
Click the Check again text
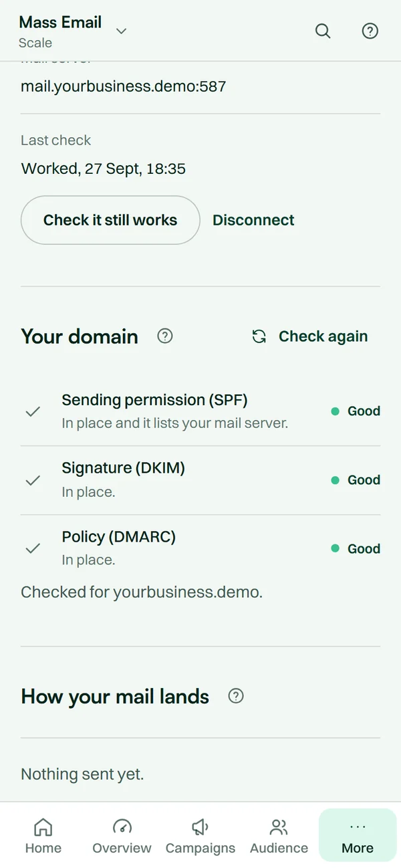click(323, 336)
